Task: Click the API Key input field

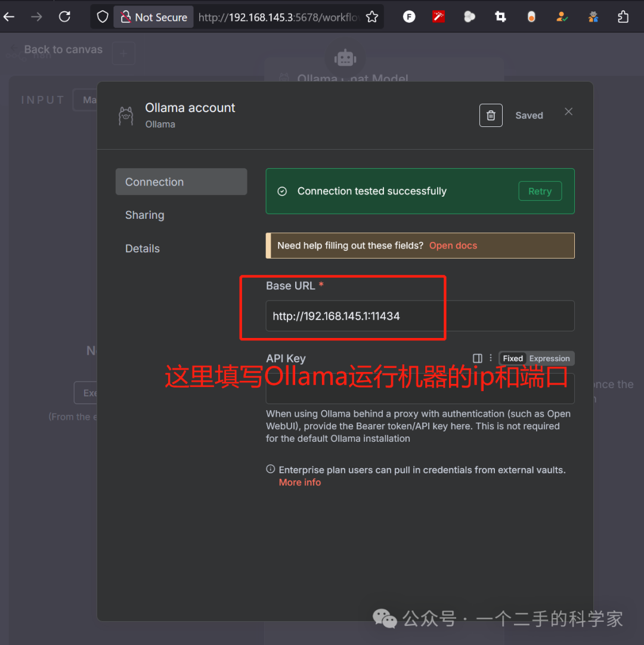Action: (x=420, y=389)
